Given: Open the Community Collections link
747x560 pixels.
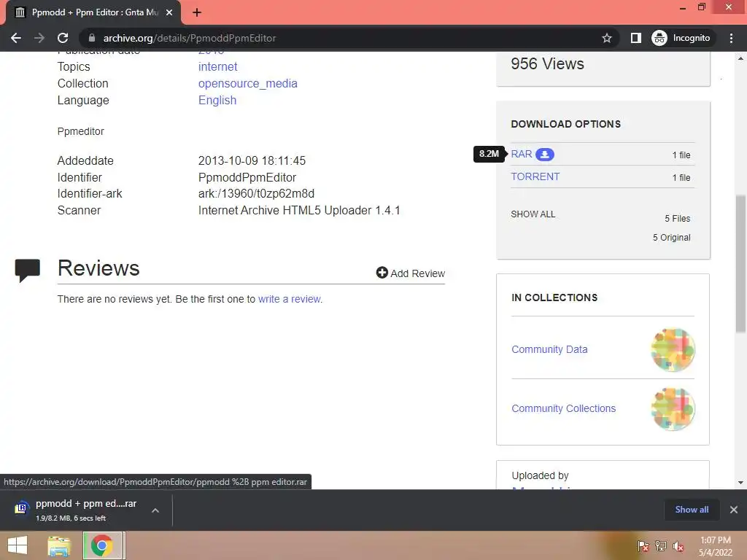Looking at the screenshot, I should [564, 408].
